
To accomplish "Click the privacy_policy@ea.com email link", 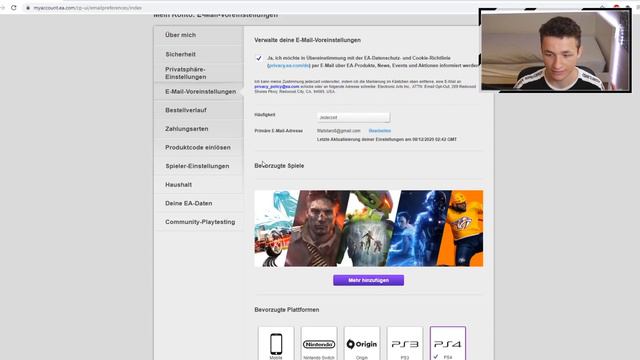I will coord(277,87).
